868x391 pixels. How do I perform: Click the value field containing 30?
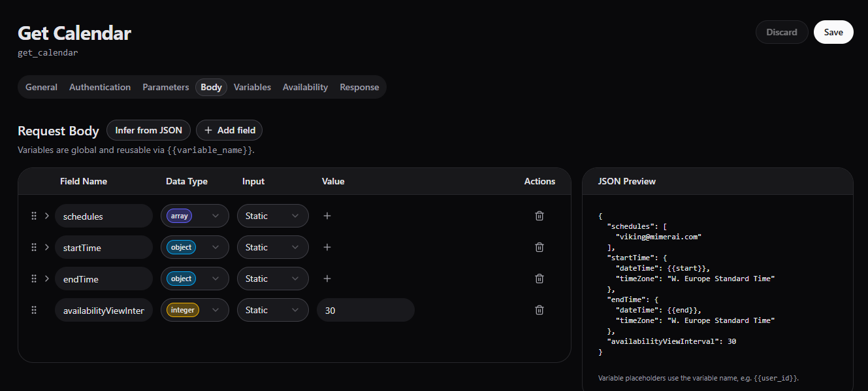click(365, 310)
